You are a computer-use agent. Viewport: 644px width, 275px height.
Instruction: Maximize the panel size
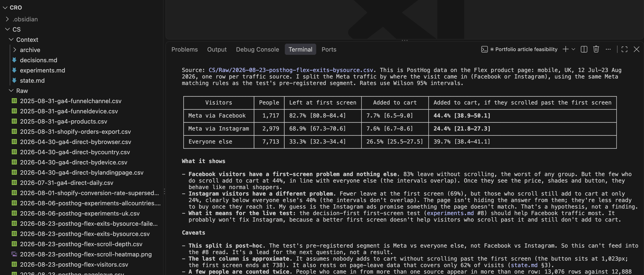point(624,49)
